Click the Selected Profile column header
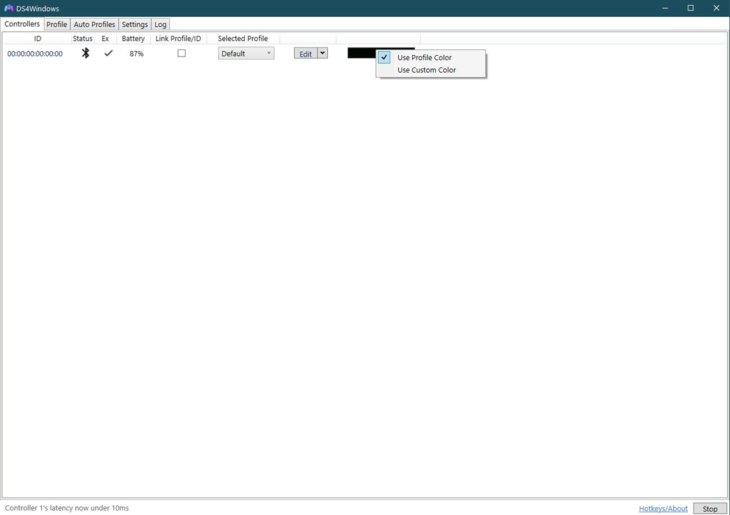 click(243, 38)
